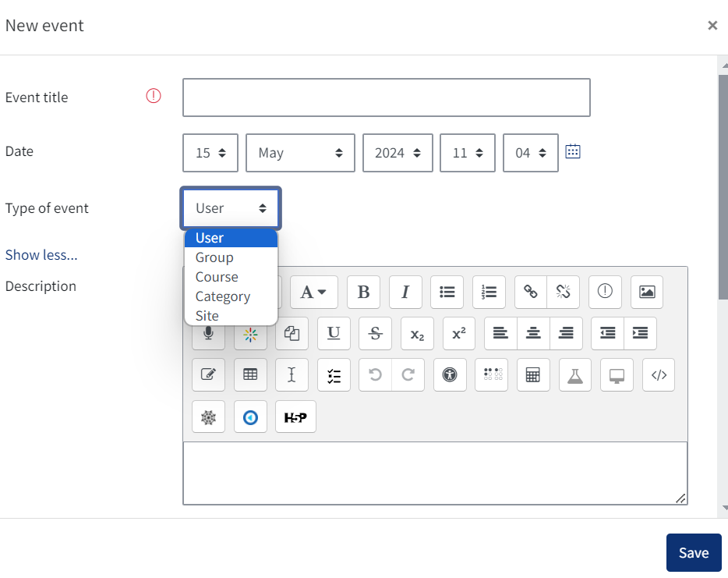Switch to HTML code view
This screenshot has height=578, width=728.
point(659,375)
